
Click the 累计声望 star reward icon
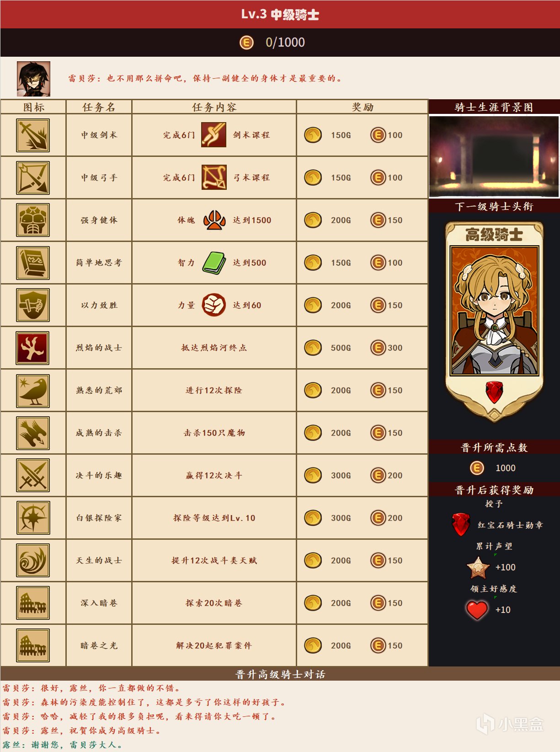pos(478,568)
